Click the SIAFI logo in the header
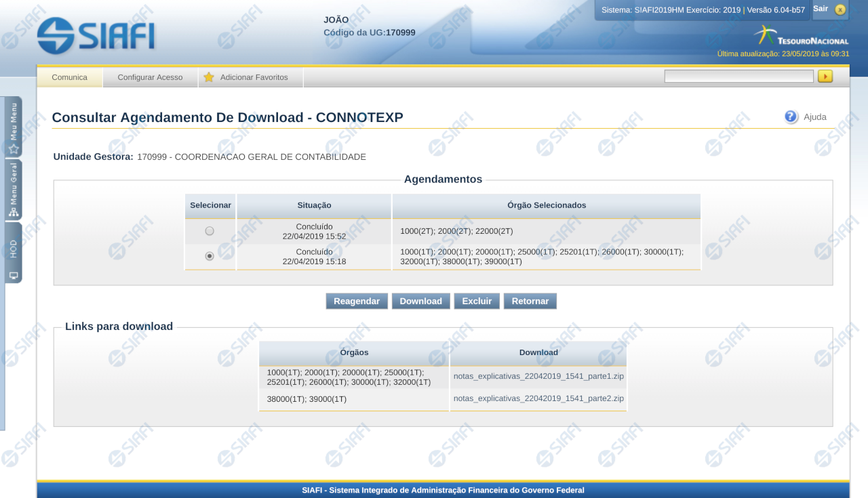The height and width of the screenshot is (498, 868). click(x=96, y=35)
